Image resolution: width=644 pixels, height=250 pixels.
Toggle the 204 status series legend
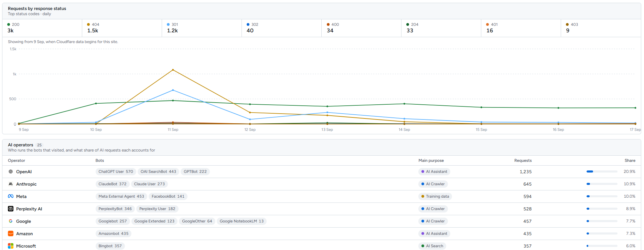441,28
